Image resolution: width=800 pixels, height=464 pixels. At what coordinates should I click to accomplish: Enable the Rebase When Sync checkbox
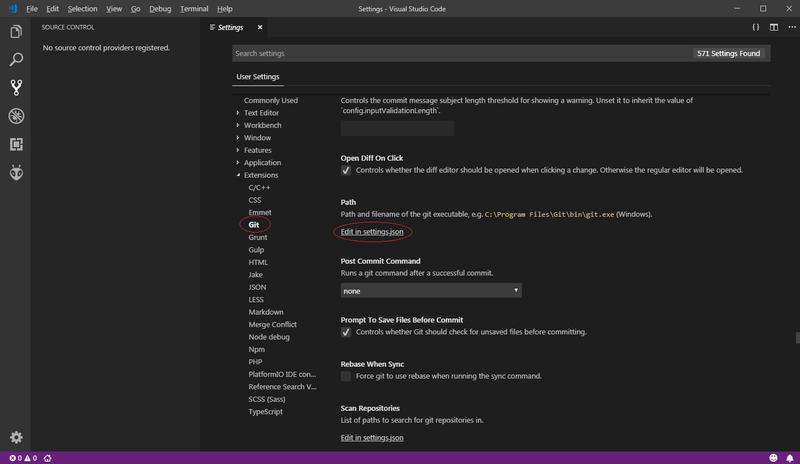pyautogui.click(x=346, y=376)
